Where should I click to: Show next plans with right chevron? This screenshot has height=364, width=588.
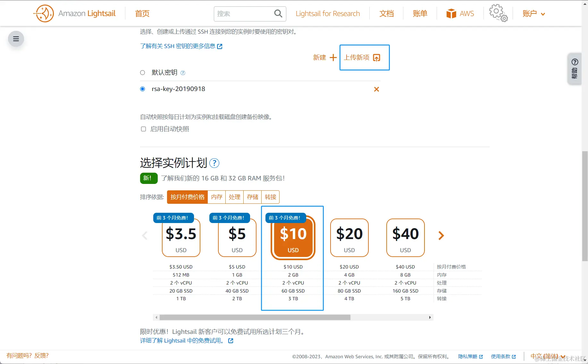tap(441, 236)
